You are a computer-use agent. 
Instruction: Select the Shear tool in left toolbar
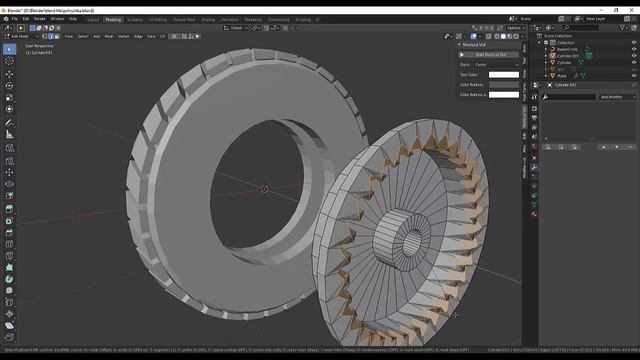coord(9,325)
